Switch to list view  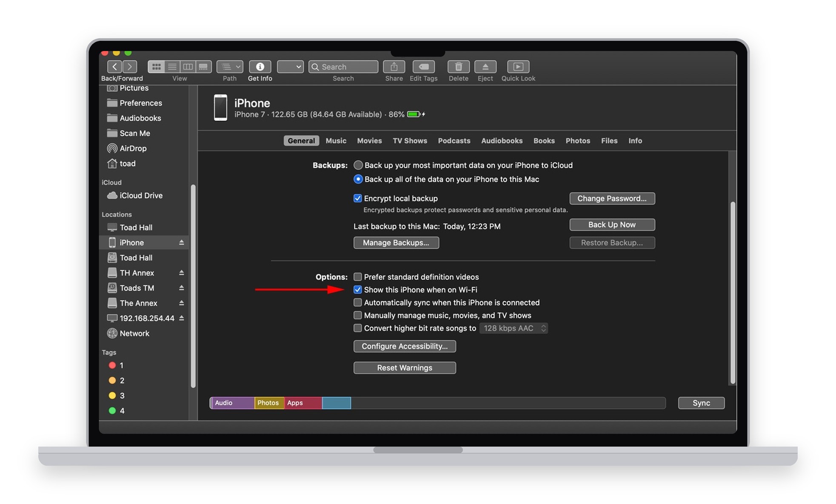pyautogui.click(x=172, y=67)
